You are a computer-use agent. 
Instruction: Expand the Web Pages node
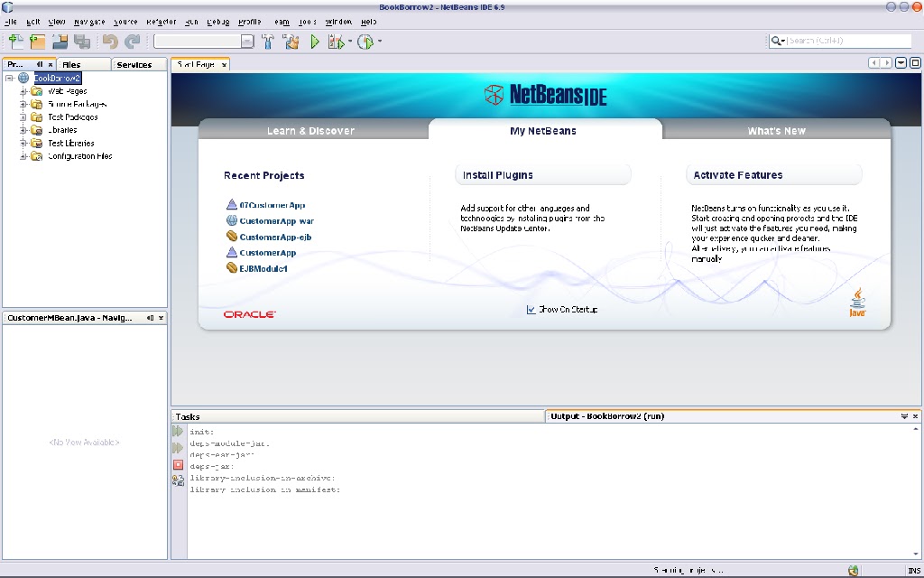tap(23, 91)
